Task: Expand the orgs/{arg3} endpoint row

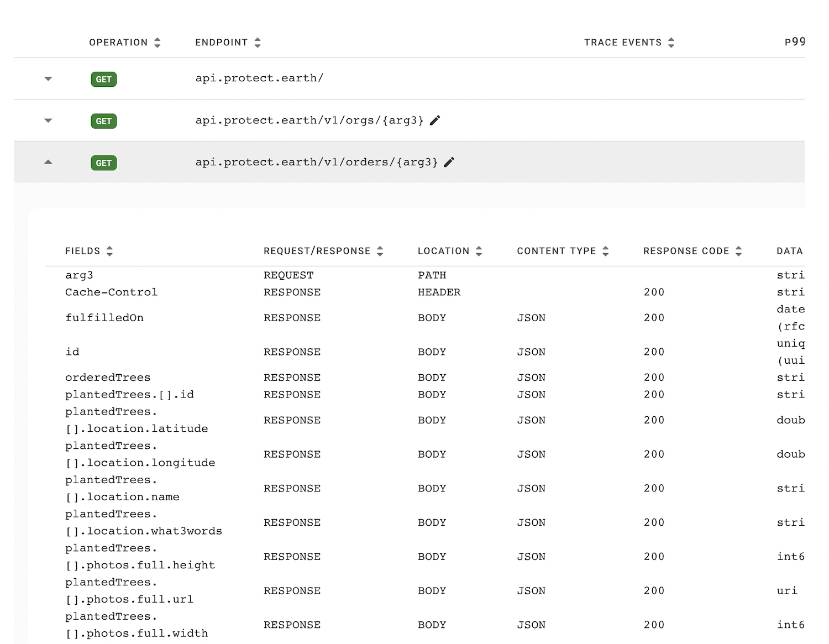Action: (48, 120)
